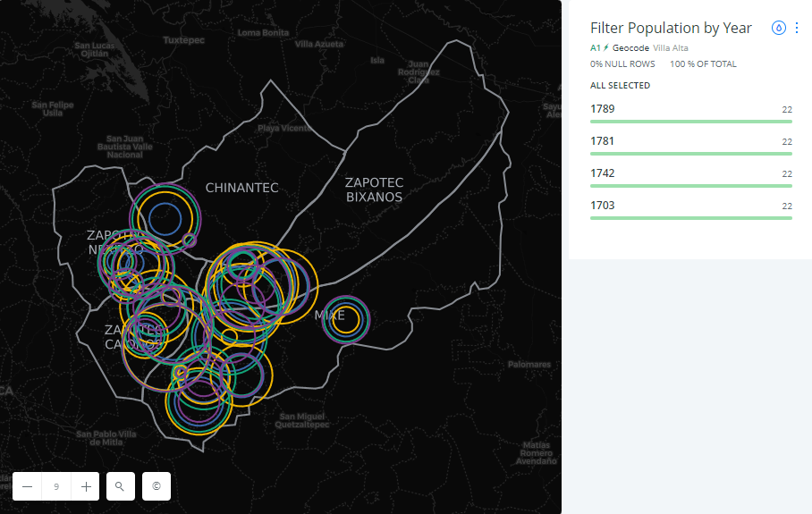Click the 'Filter Population by Year' title
812x514 pixels.
[x=671, y=28]
